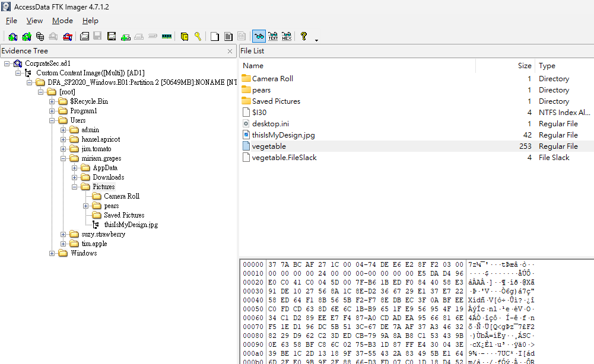Click the Export Files toolbar icon
594x364 pixels.
[215, 36]
